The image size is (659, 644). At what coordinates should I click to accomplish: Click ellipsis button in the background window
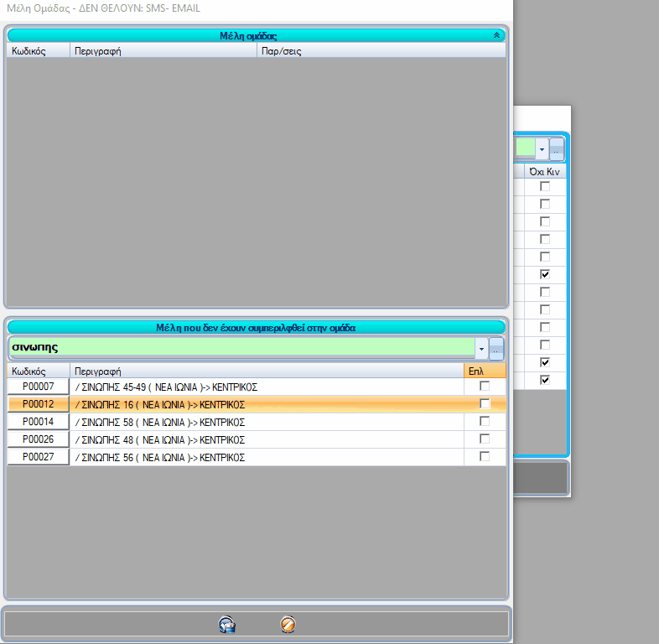[x=557, y=149]
